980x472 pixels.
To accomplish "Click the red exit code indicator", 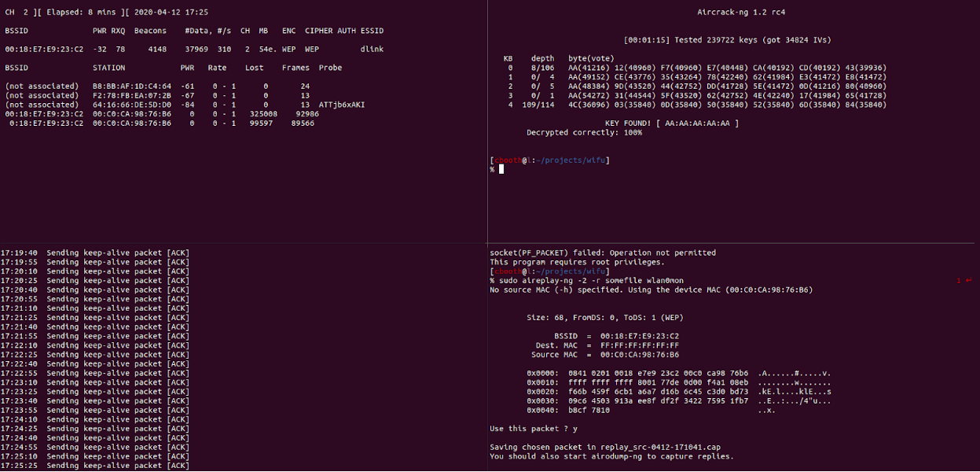I will [963, 280].
